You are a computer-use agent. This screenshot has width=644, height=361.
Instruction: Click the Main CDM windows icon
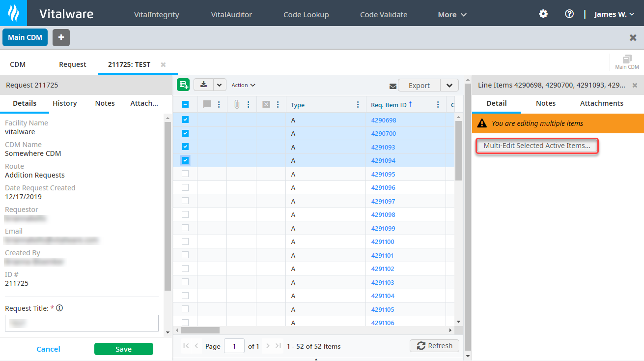click(627, 61)
